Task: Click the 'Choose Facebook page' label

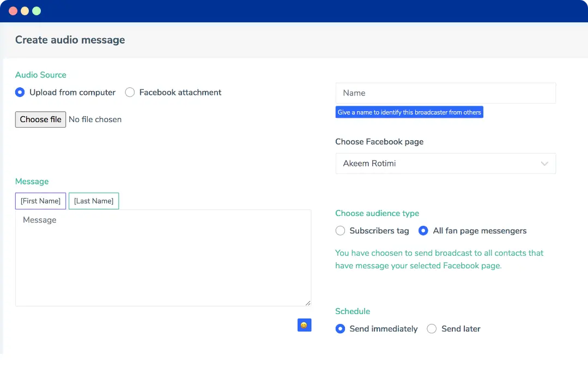Action: [379, 141]
